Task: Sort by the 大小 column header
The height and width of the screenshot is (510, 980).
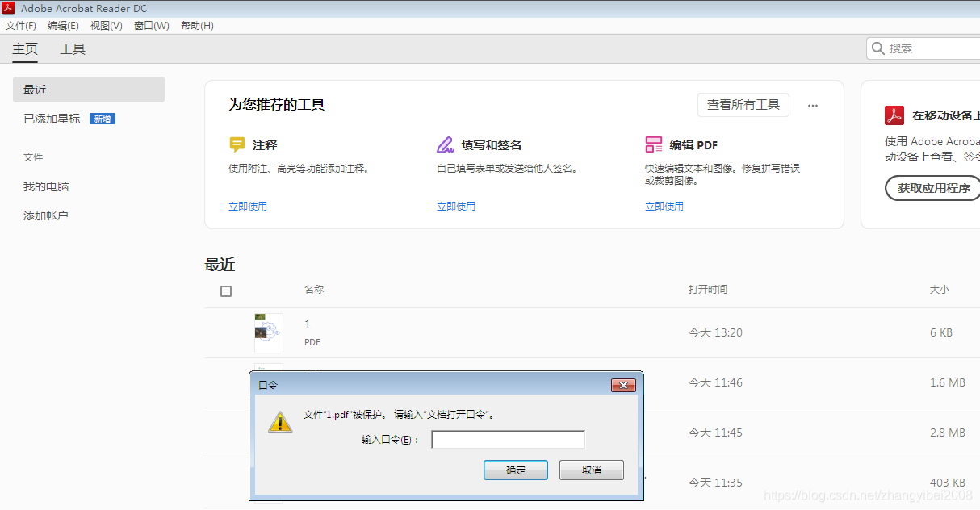Action: [x=940, y=289]
